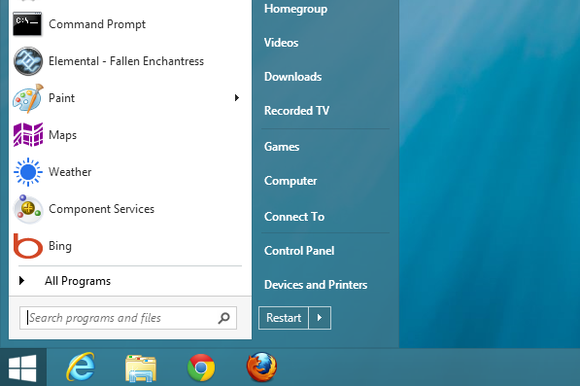Image resolution: width=580 pixels, height=386 pixels.
Task: Click Connect To in the right pane
Action: [x=294, y=217]
